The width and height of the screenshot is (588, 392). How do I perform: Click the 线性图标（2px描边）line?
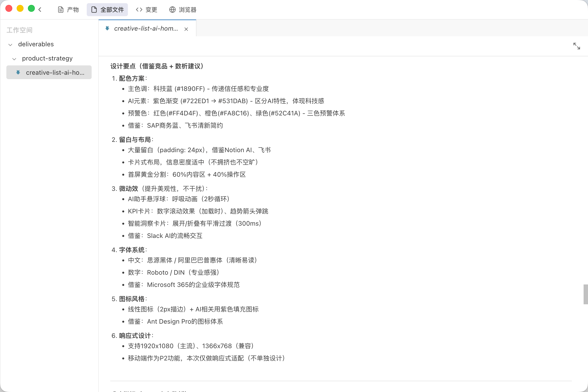point(194,309)
